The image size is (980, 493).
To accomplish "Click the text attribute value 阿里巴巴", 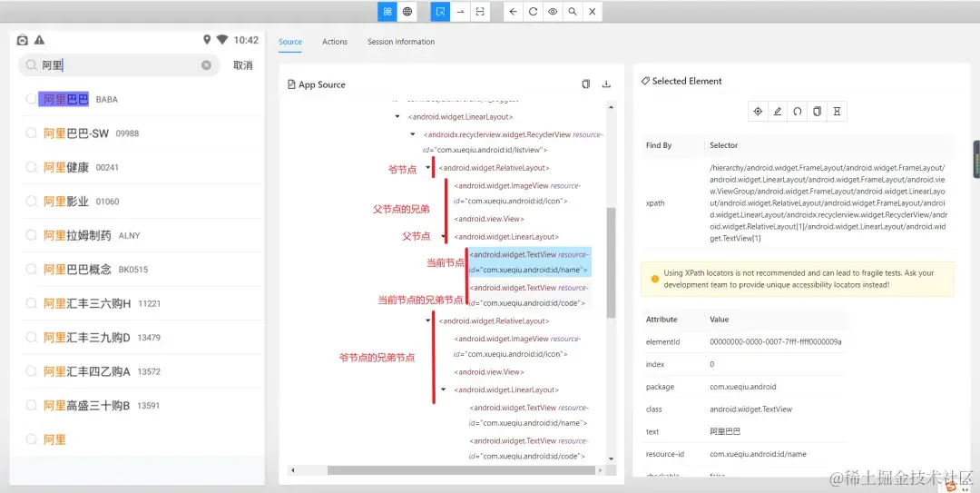I will pyautogui.click(x=725, y=431).
